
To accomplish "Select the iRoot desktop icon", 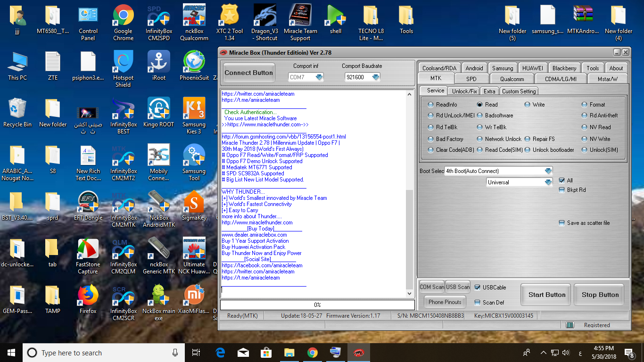I will point(159,66).
